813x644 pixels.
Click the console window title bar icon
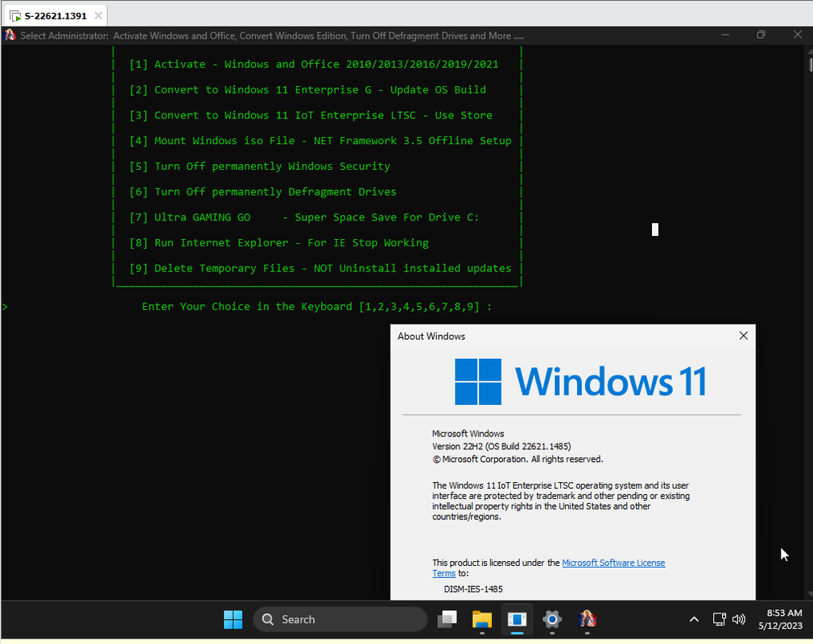pyautogui.click(x=10, y=35)
